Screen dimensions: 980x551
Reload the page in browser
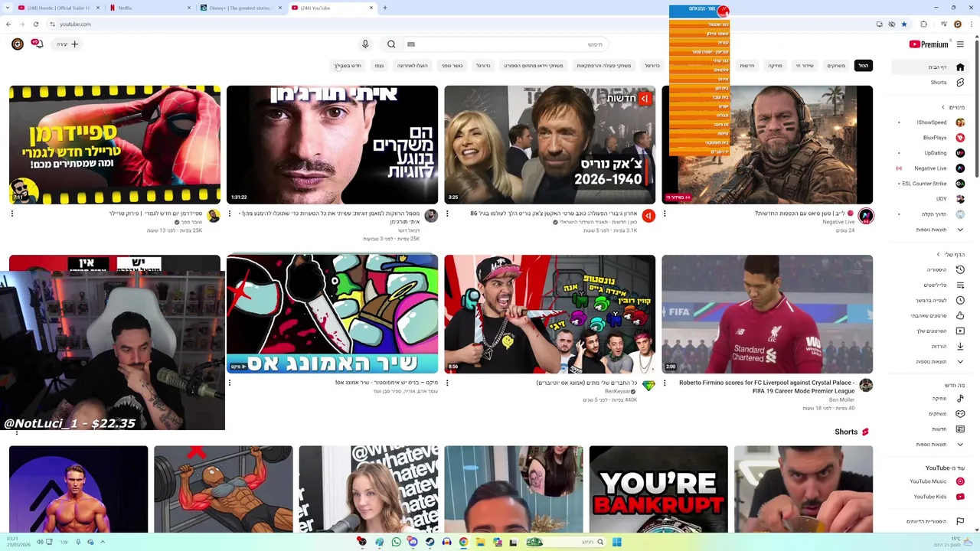pos(36,24)
